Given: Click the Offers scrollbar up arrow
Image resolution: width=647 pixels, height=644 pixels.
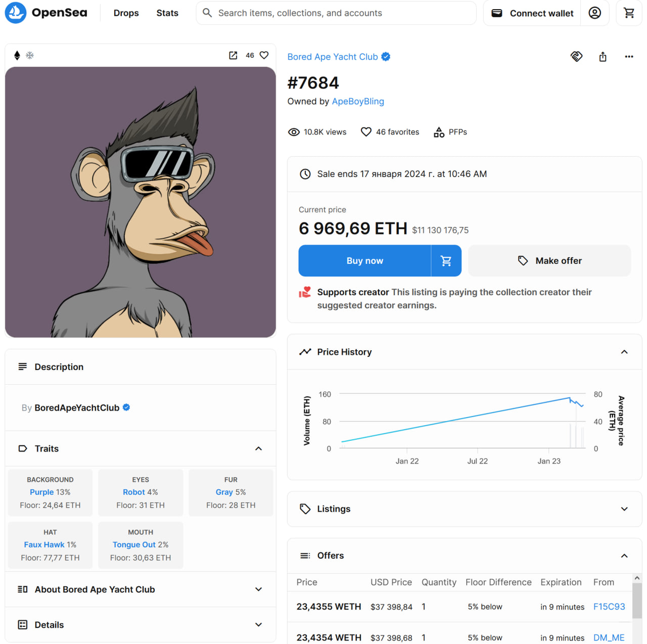Looking at the screenshot, I should pyautogui.click(x=637, y=578).
